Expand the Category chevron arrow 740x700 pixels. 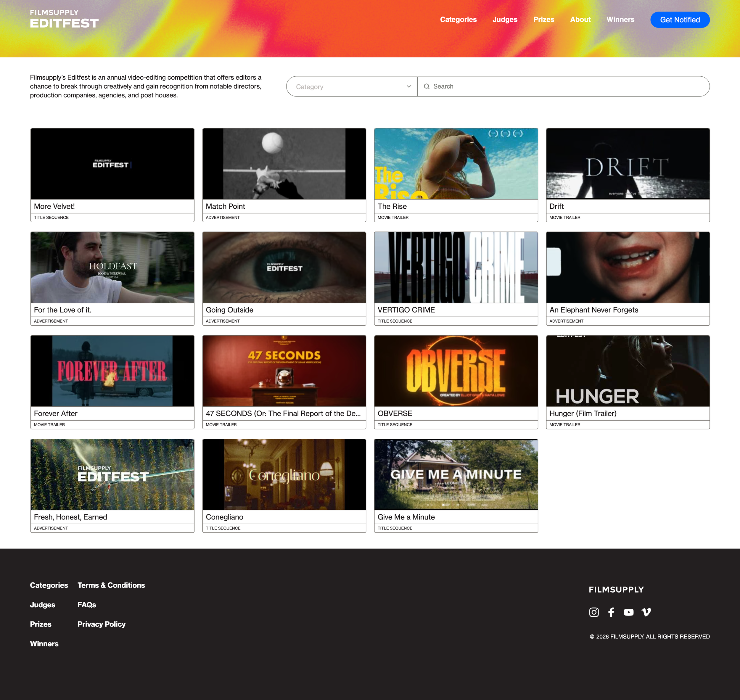coord(409,86)
